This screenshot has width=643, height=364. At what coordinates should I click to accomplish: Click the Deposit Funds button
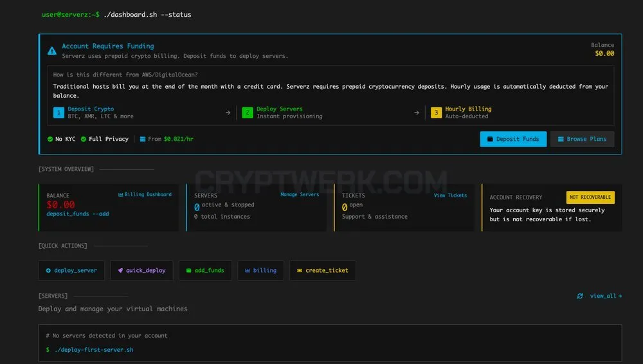pos(513,139)
